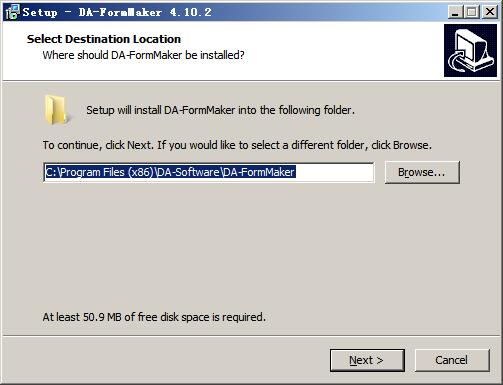Viewport: 503px width, 385px height.
Task: Click the title bar text Setup - DA-FormMaker 4.10.2
Action: tap(117, 12)
